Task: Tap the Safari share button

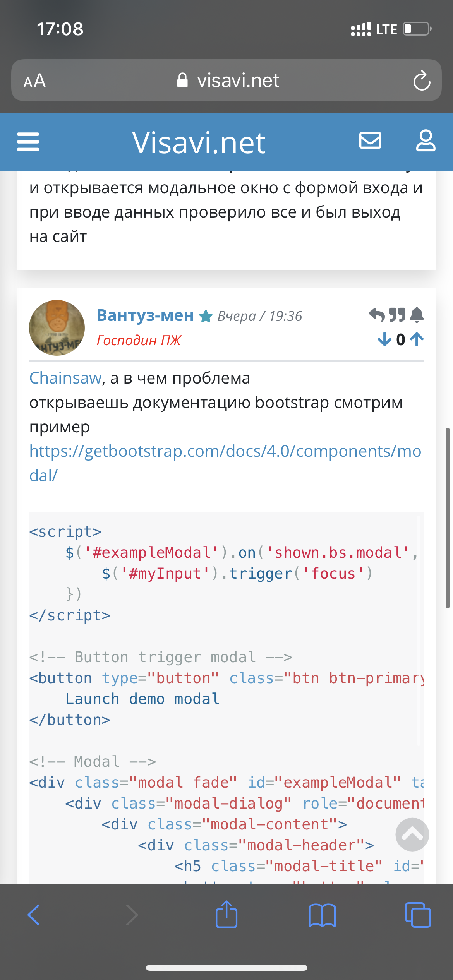Action: (226, 915)
